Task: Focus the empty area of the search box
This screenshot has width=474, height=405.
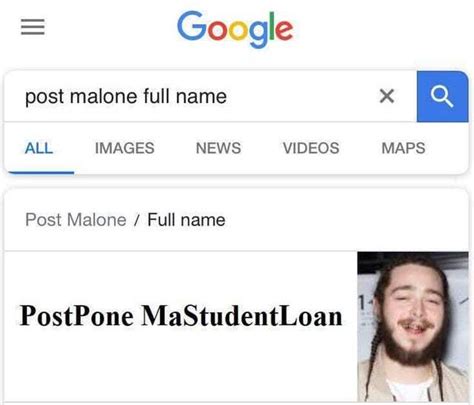Action: 300,96
